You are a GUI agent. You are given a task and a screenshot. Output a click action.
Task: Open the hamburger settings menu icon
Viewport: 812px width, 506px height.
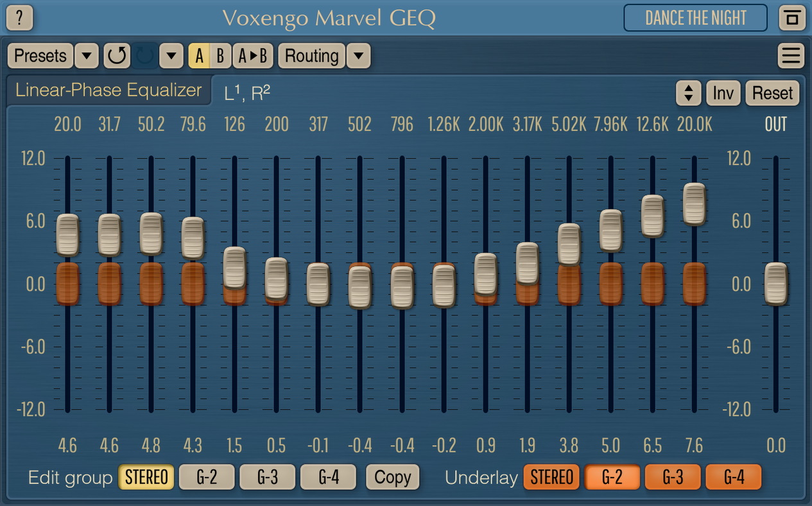point(790,56)
